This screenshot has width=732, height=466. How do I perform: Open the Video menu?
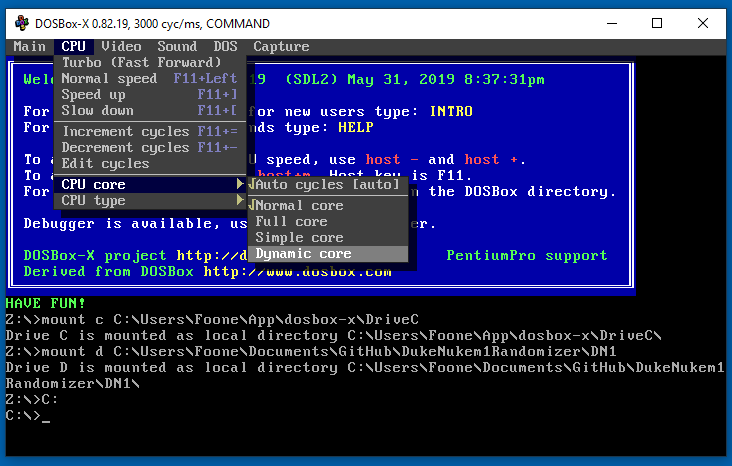pos(121,46)
